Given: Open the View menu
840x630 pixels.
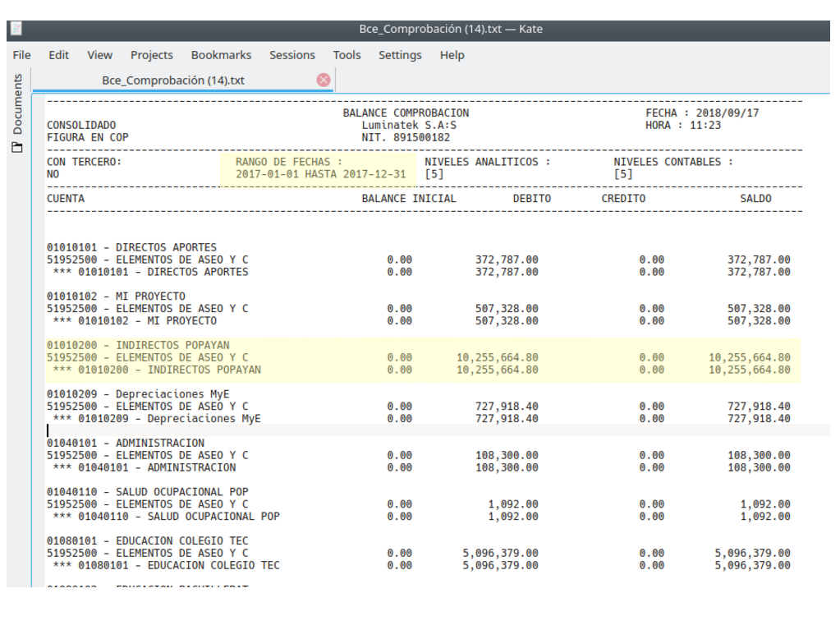Looking at the screenshot, I should (99, 55).
